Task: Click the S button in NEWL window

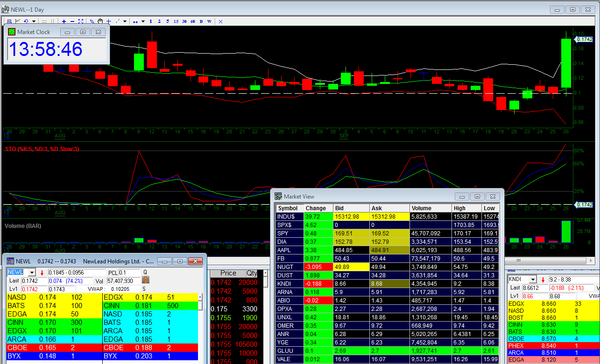Action: click(x=144, y=289)
